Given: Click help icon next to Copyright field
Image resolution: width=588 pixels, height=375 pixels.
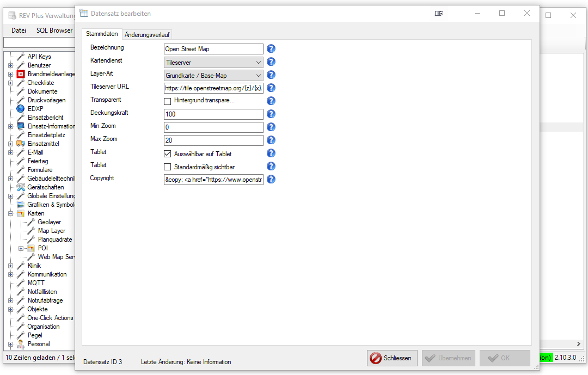Looking at the screenshot, I should click(271, 180).
